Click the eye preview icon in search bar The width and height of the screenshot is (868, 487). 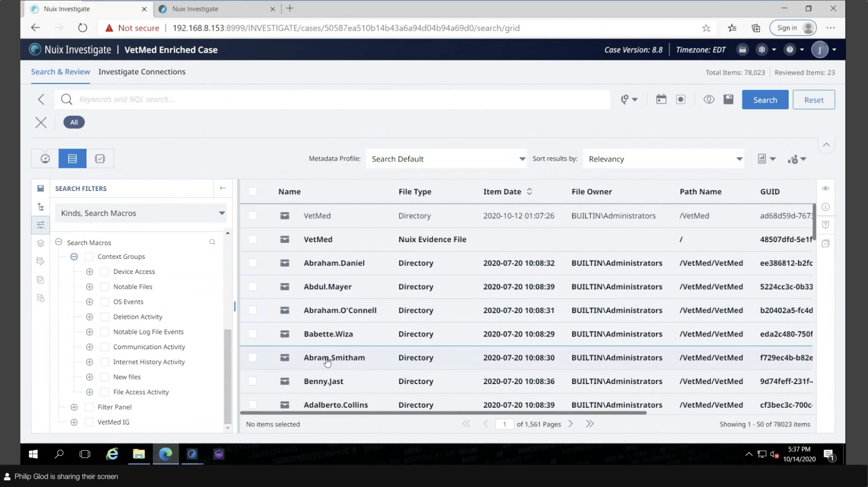[x=709, y=99]
